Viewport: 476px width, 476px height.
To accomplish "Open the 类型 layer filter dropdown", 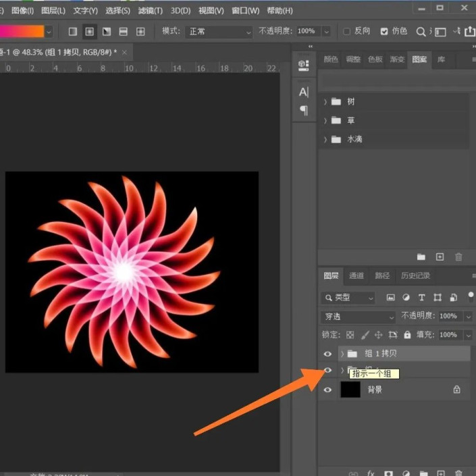I will [348, 298].
